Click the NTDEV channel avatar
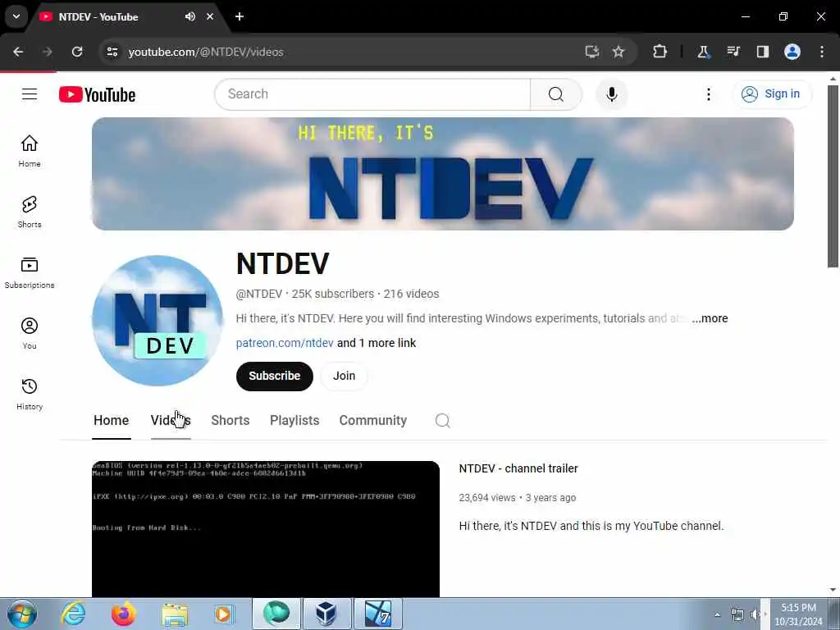This screenshot has width=840, height=630. [x=157, y=321]
